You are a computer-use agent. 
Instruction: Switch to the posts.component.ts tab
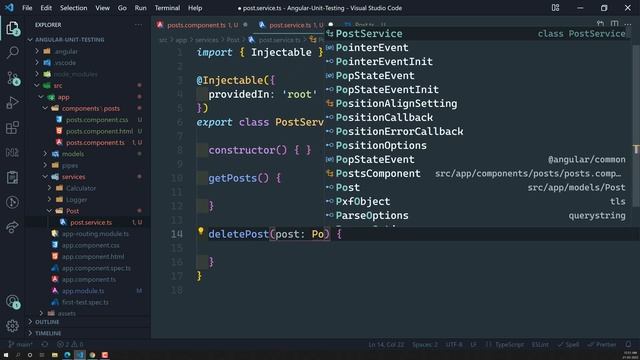click(202, 25)
